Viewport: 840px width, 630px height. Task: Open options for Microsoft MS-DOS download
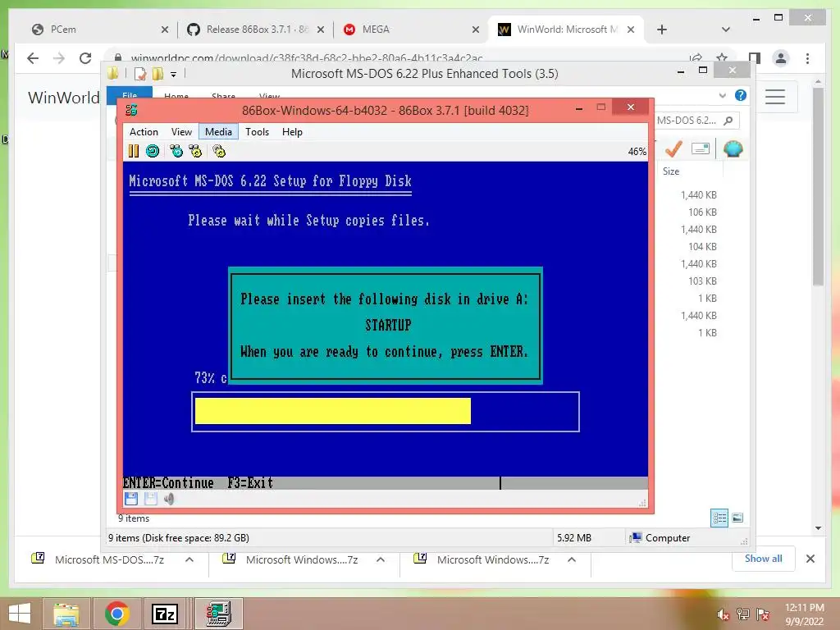click(x=189, y=559)
